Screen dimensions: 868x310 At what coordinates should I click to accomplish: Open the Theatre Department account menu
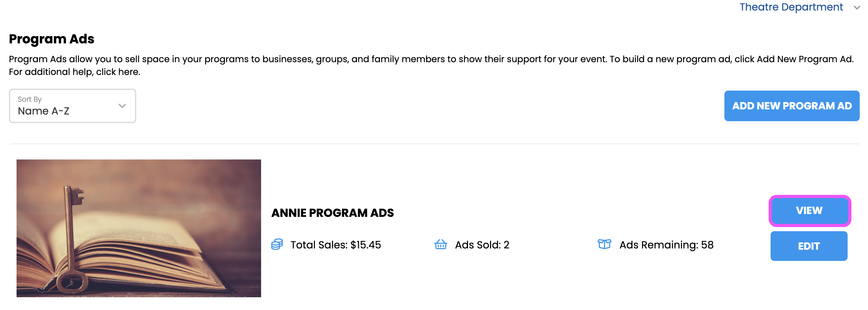tap(791, 7)
